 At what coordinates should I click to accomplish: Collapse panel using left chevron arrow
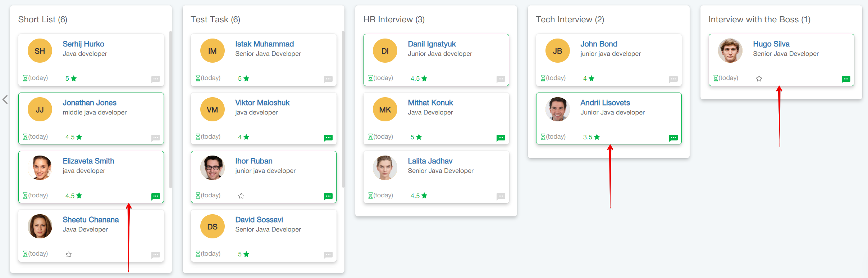5,100
